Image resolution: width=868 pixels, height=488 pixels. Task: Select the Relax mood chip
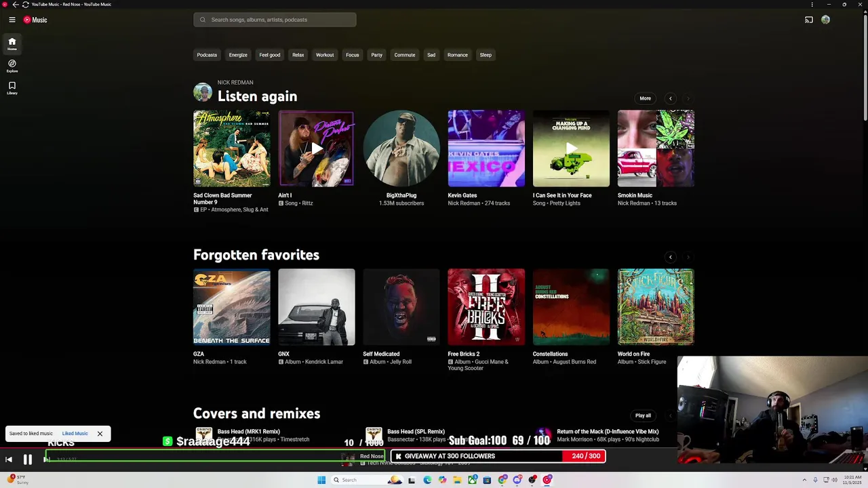coord(298,55)
